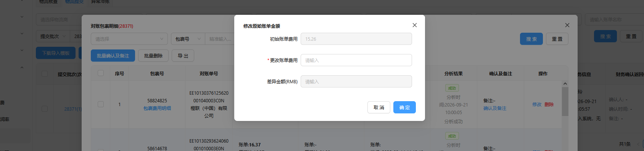Close the 修改原始账单金额 dialog
This screenshot has width=644, height=151.
(415, 25)
